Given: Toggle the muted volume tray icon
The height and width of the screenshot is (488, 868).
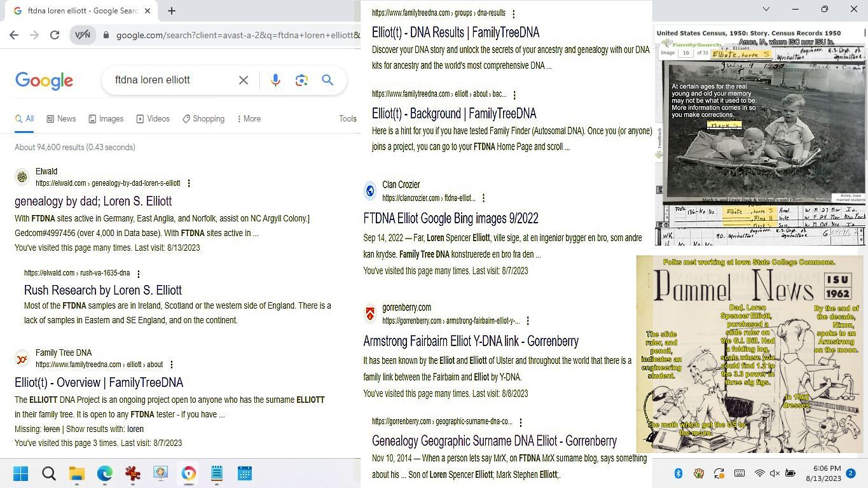Looking at the screenshot, I should point(775,473).
